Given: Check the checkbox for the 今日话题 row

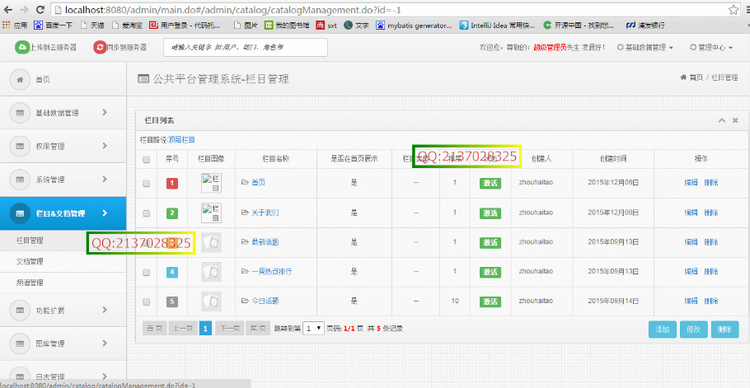Looking at the screenshot, I should (x=147, y=301).
